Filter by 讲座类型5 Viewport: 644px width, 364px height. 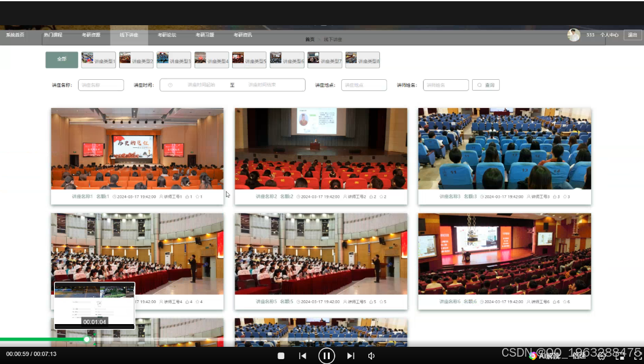coord(249,60)
